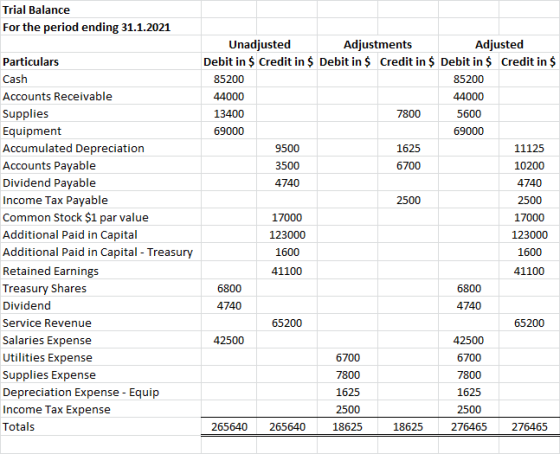
Task: Select Accumulated Depreciation adjusted credit 11125
Action: tap(529, 148)
